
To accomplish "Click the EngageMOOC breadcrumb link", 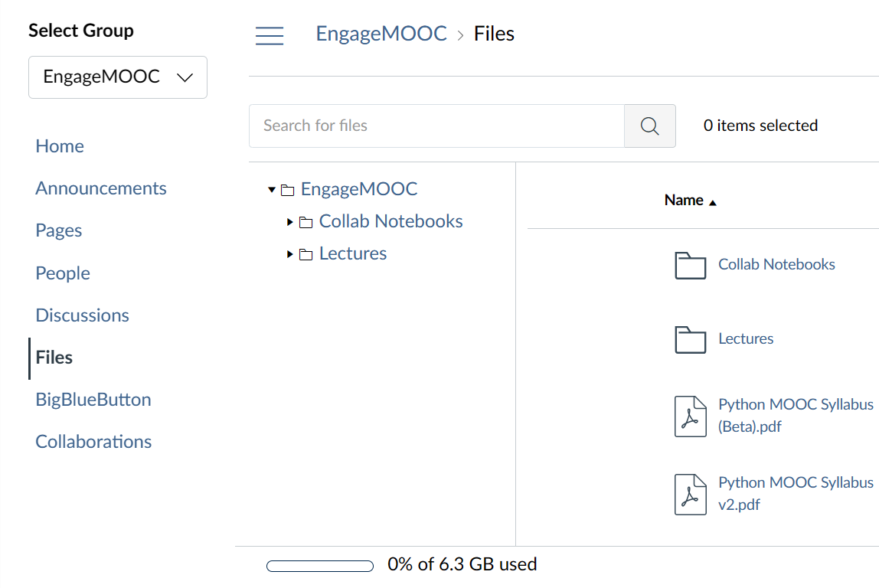I will click(381, 34).
